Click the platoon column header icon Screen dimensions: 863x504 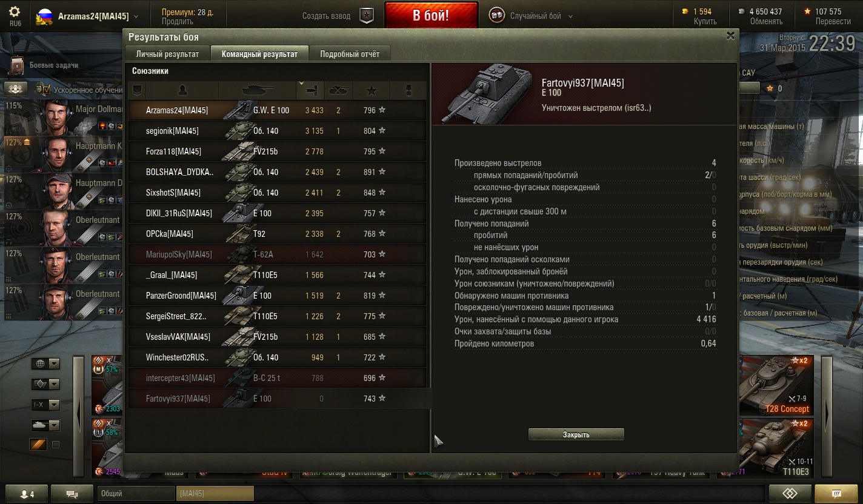(x=138, y=90)
